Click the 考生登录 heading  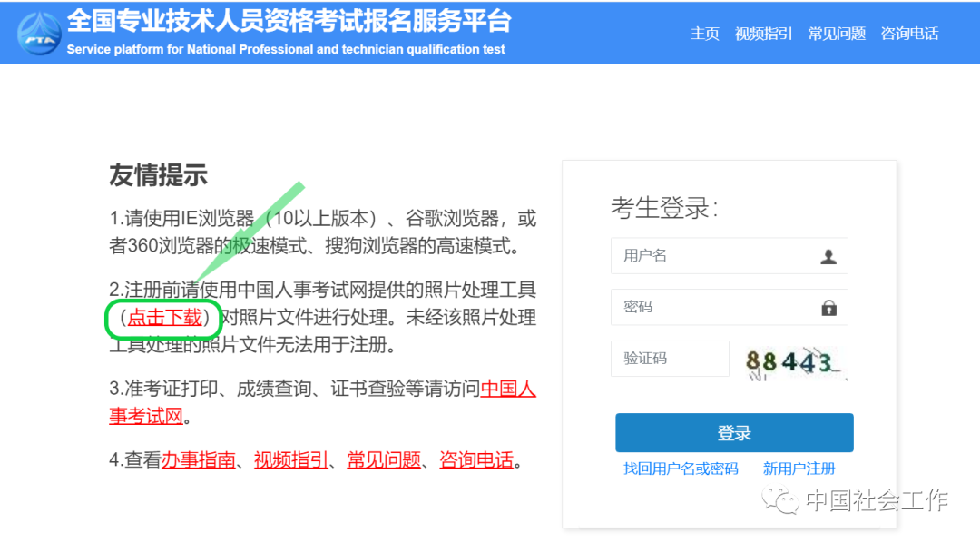pyautogui.click(x=664, y=208)
